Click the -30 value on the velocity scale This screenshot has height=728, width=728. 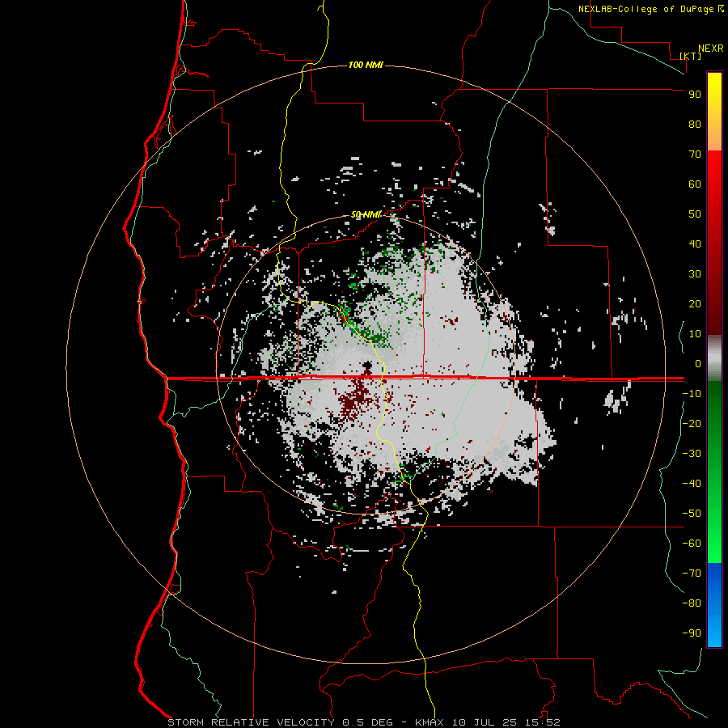click(692, 454)
